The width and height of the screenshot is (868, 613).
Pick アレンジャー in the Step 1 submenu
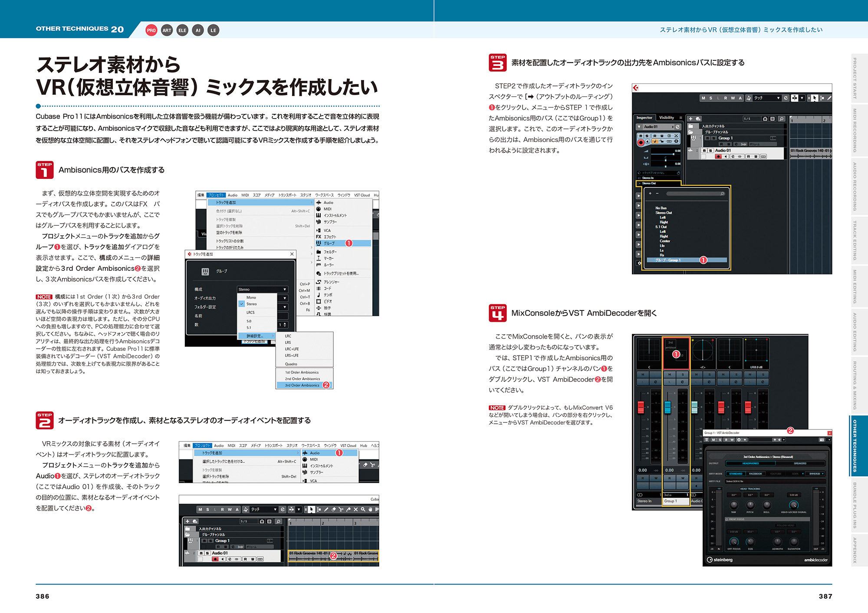pos(343,282)
